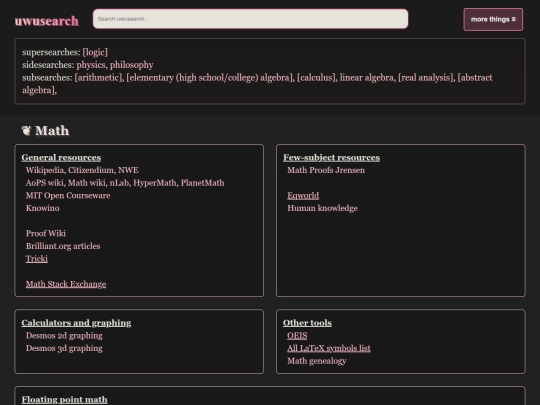Click Calculators and graphing heading

76,323
